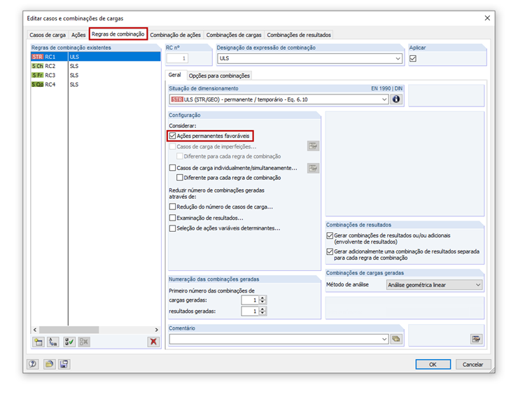Increase cargas geradas number with up arrow

[262, 298]
